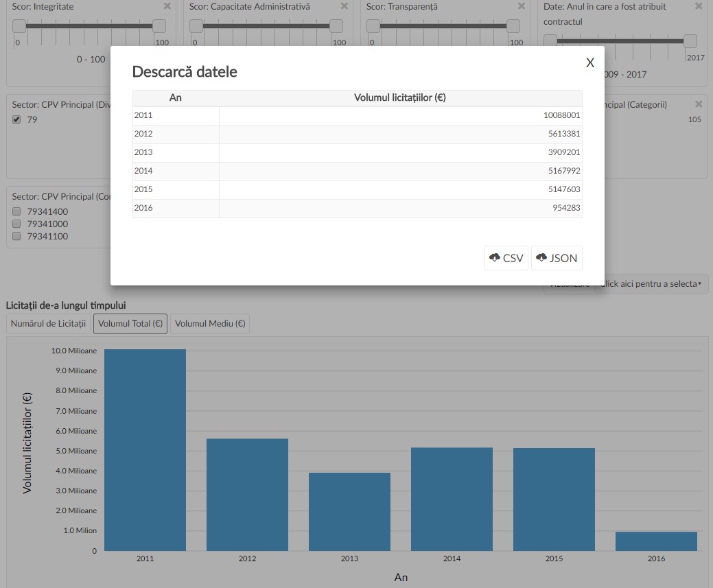Close the Descarcă datele dialog
Screen dimensions: 713x588
click(x=589, y=62)
